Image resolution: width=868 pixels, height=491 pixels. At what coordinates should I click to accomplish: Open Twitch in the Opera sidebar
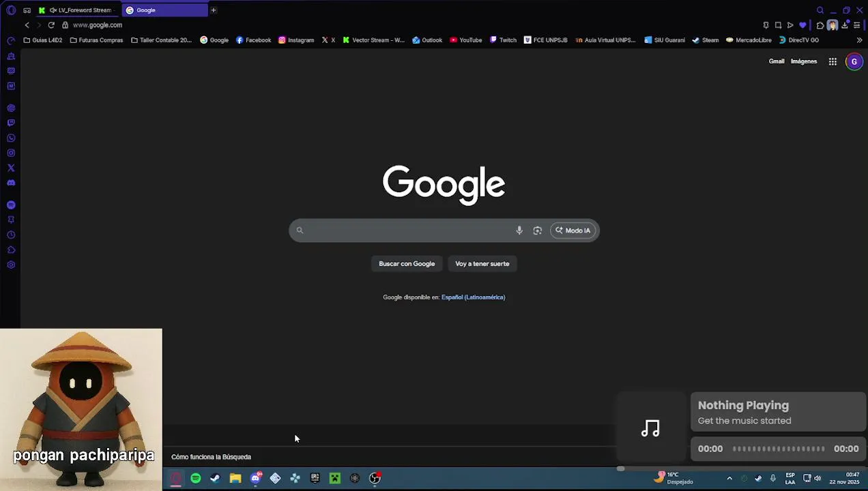click(x=11, y=123)
